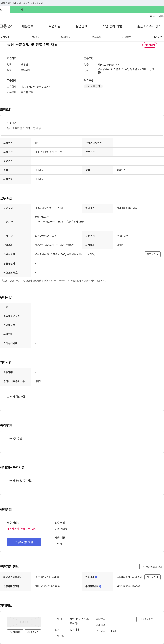Jump to 기업정보 section tab
The height and width of the screenshot is (644, 164).
(x=157, y=37)
